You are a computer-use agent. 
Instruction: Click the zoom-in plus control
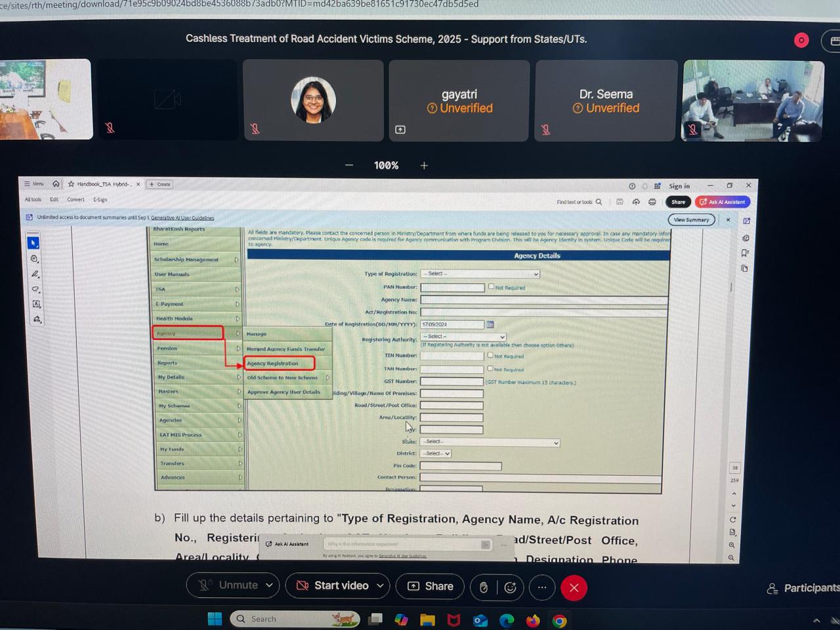tap(424, 165)
